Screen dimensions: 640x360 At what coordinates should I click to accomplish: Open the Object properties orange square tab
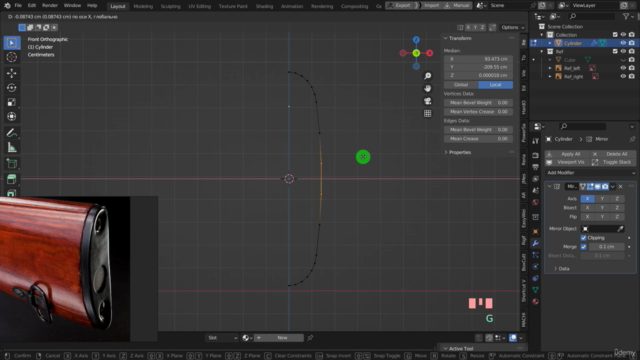tap(535, 231)
